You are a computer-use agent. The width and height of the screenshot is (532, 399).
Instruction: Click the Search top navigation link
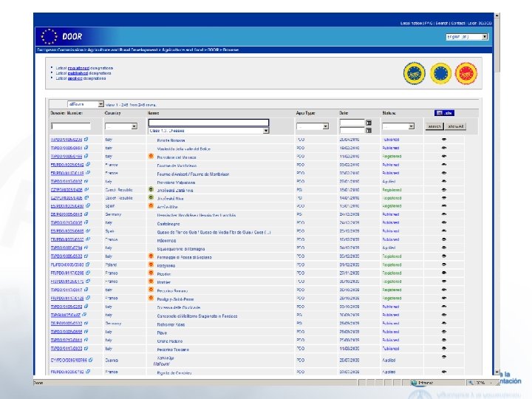(442, 23)
